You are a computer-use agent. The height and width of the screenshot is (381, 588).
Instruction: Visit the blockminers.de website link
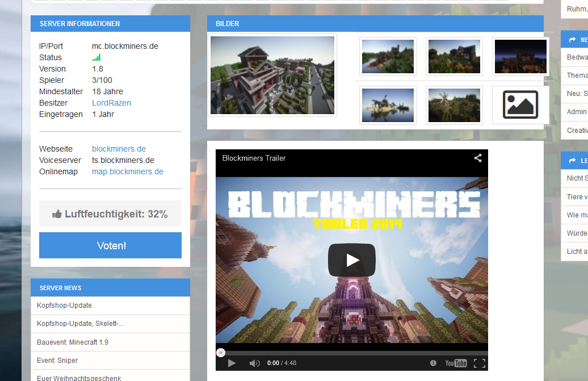pos(119,149)
